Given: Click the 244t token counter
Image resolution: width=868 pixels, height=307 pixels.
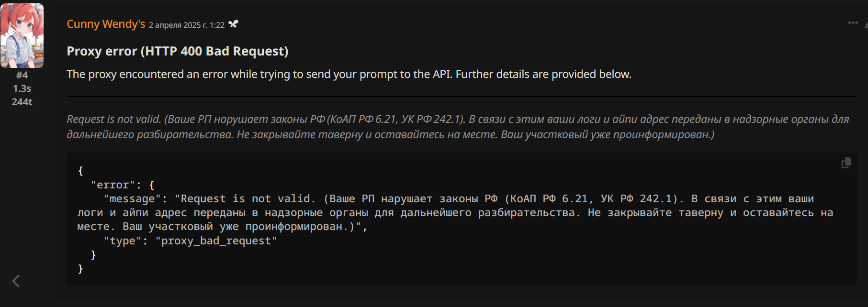Looking at the screenshot, I should [x=22, y=102].
